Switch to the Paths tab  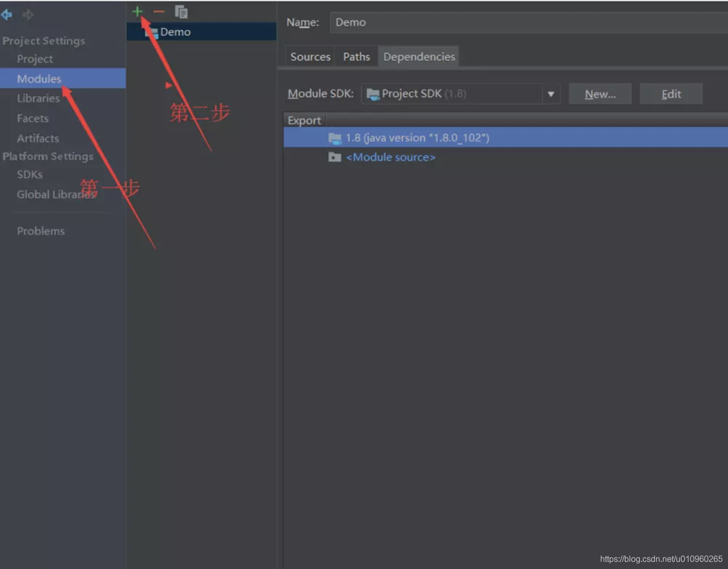tap(357, 57)
